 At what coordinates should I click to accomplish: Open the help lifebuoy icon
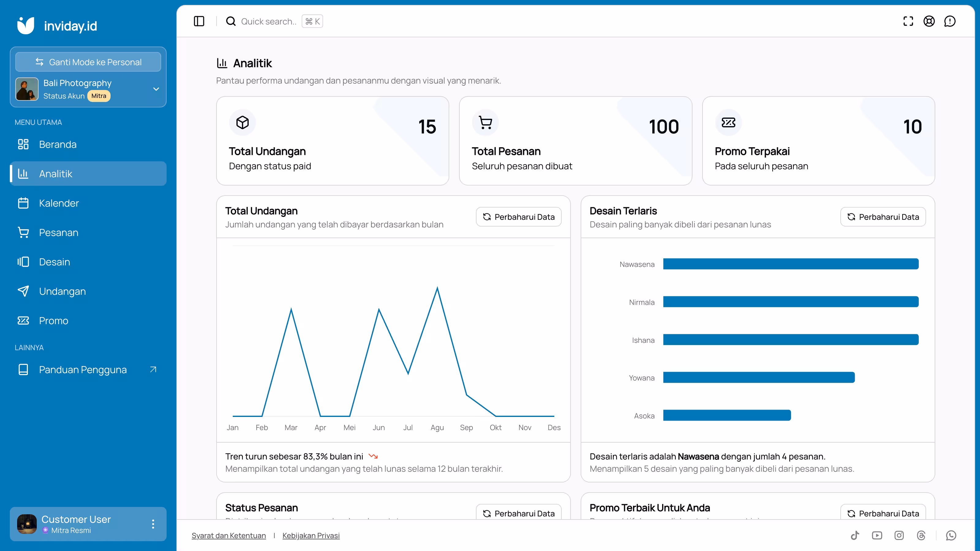tap(929, 21)
